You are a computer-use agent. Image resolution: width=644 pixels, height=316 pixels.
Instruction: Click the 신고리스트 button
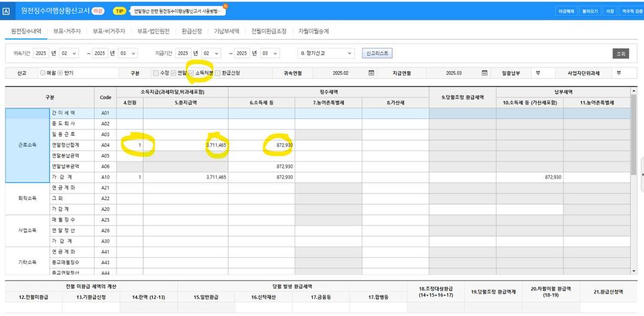(378, 53)
